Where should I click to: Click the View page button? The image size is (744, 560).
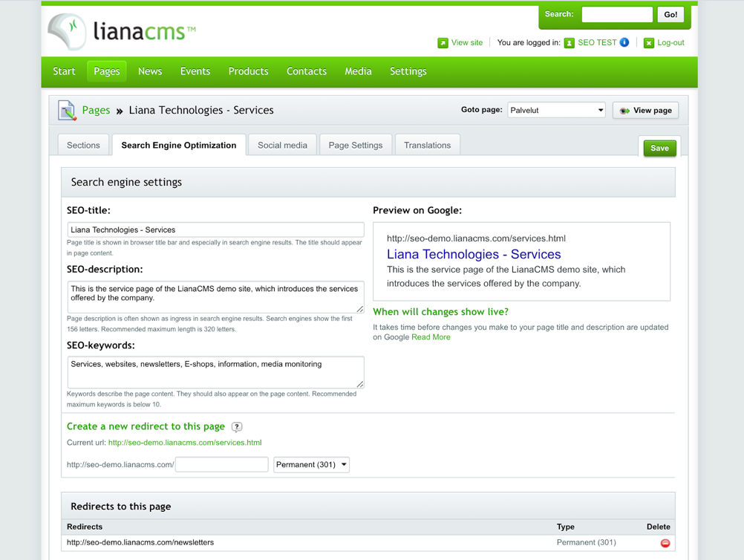click(x=645, y=111)
